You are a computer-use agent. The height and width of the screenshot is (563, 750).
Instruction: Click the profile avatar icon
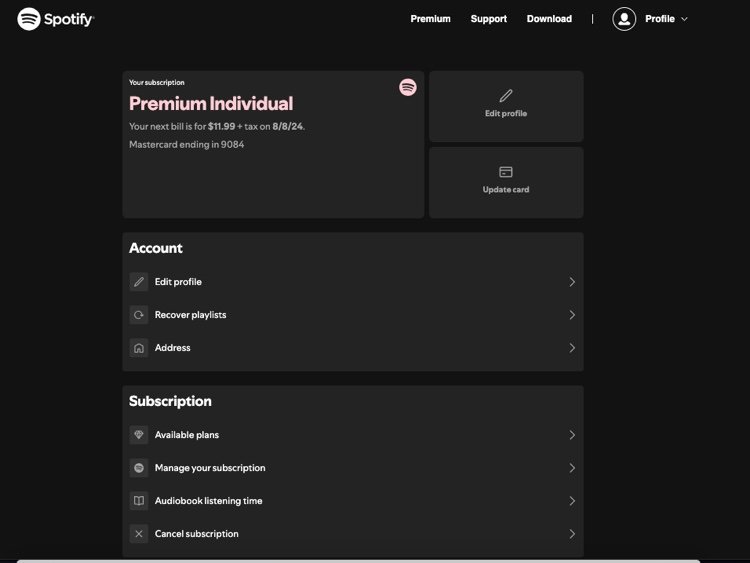[624, 19]
